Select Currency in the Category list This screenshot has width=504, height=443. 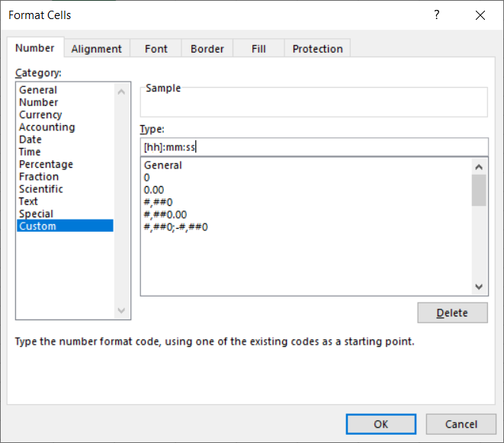click(x=40, y=115)
